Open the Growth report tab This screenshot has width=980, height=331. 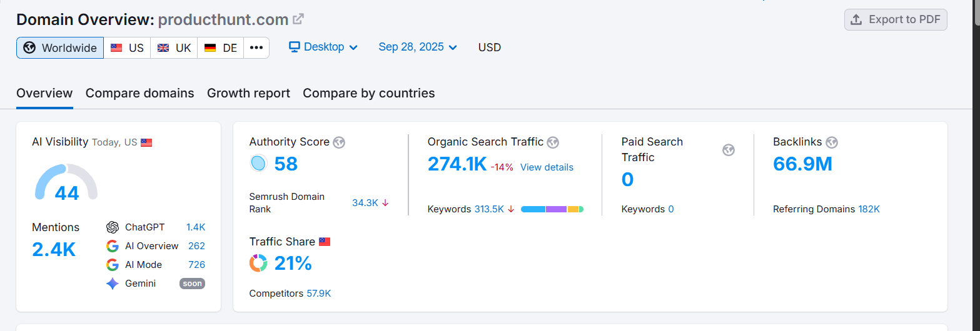tap(248, 93)
